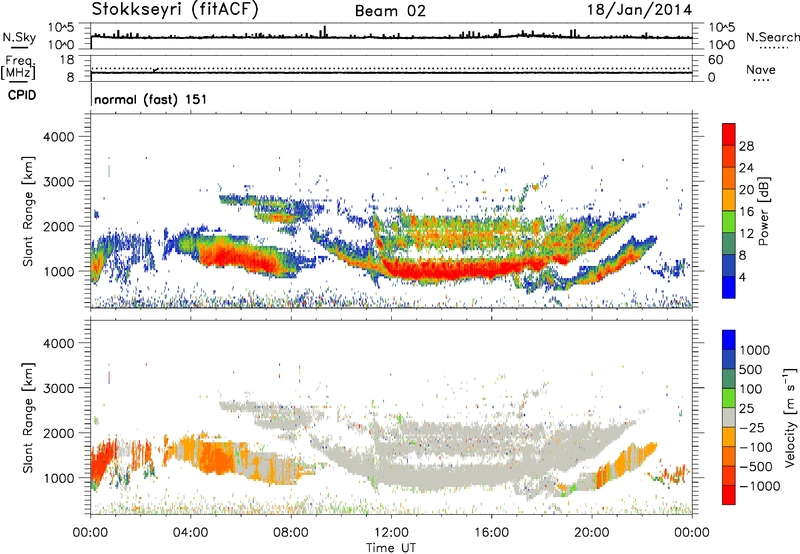
Task: Click the 'Slant Range [km]' title of the power panel
Action: tap(28, 212)
